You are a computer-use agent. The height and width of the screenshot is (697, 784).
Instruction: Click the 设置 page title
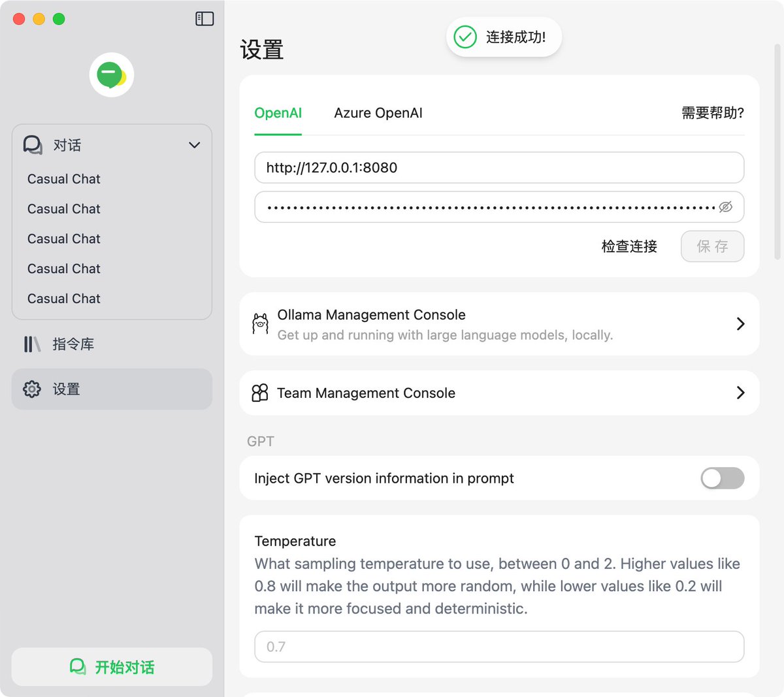pyautogui.click(x=262, y=50)
